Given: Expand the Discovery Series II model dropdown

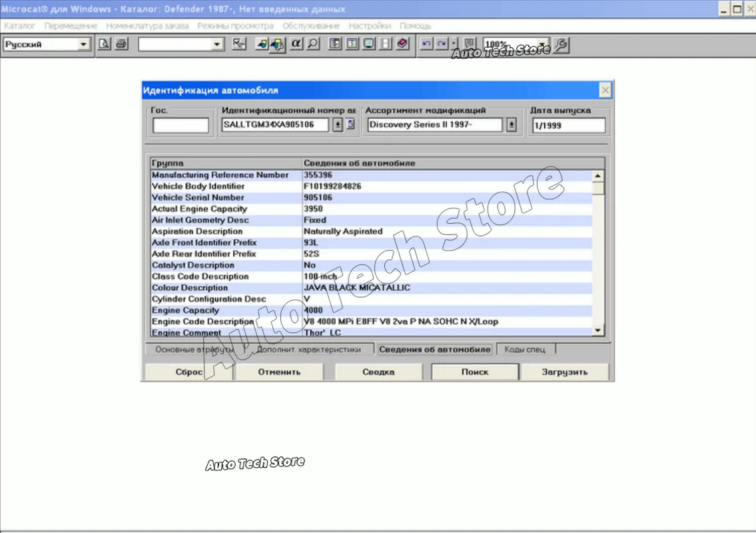Looking at the screenshot, I should [512, 125].
